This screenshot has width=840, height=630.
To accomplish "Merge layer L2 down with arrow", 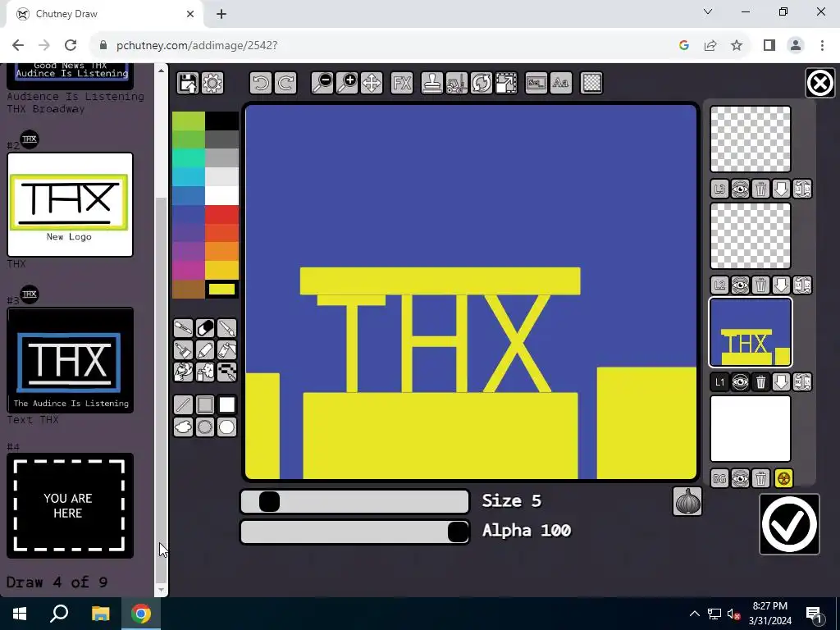I will tap(781, 285).
